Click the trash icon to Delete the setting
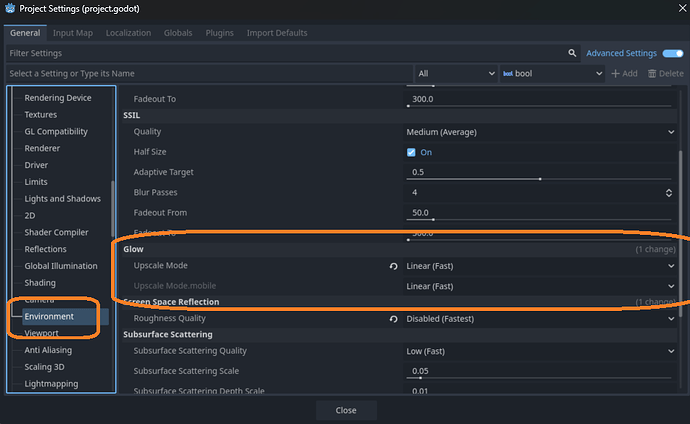This screenshot has width=690, height=424. [652, 74]
